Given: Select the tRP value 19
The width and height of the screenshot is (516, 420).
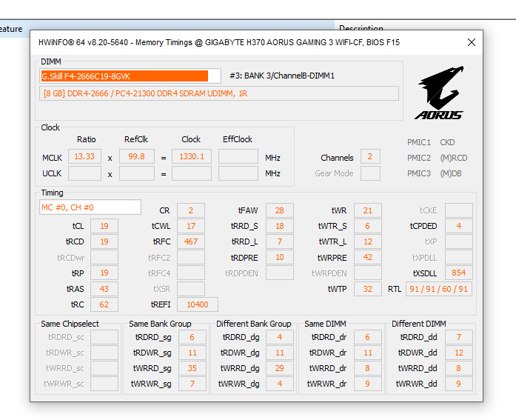Looking at the screenshot, I should pyautogui.click(x=104, y=273).
